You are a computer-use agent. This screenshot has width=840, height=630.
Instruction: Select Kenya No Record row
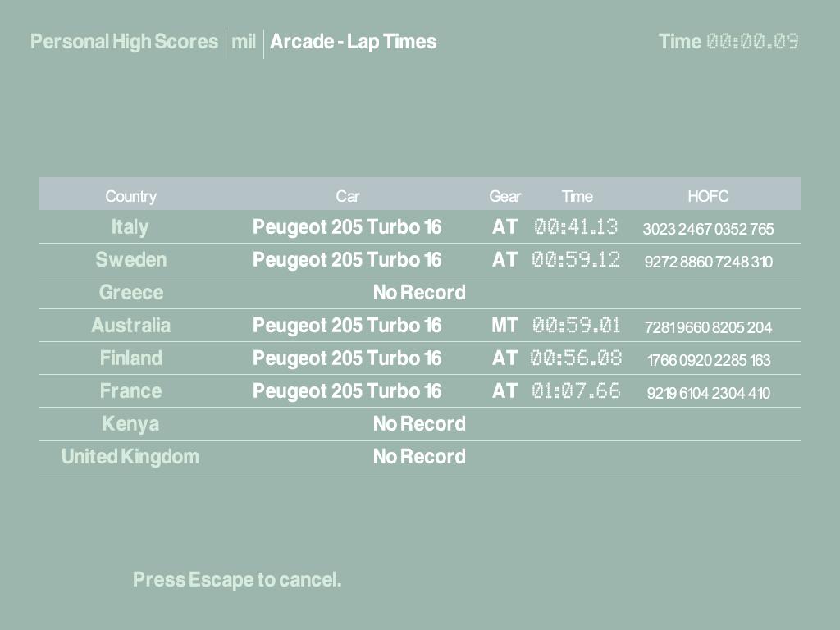[x=419, y=424]
